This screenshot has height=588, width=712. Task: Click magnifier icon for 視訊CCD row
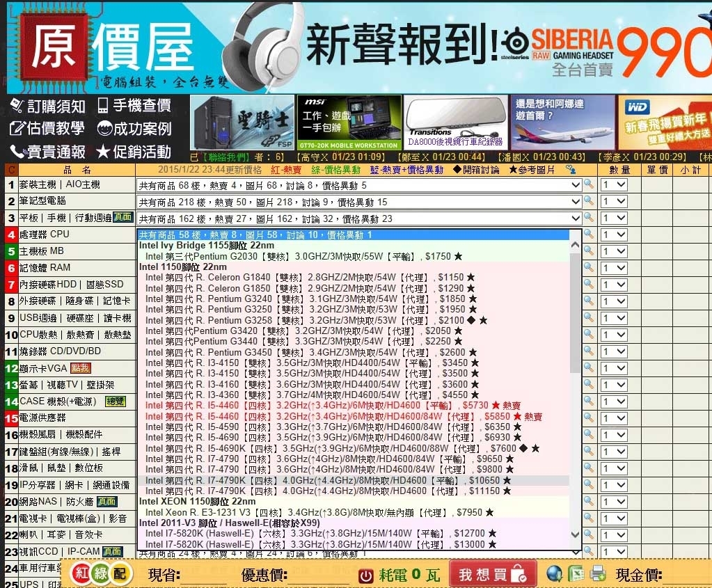pos(589,551)
